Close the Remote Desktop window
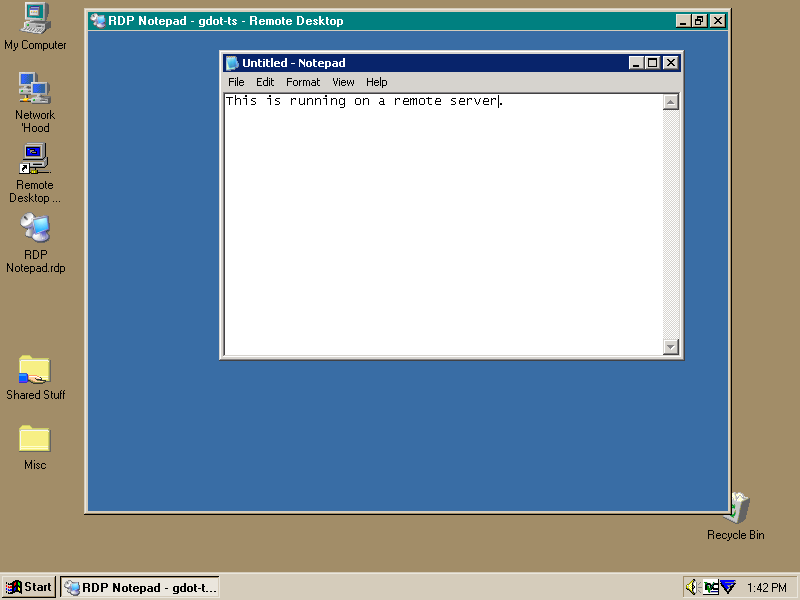Image resolution: width=800 pixels, height=600 pixels. [x=717, y=21]
